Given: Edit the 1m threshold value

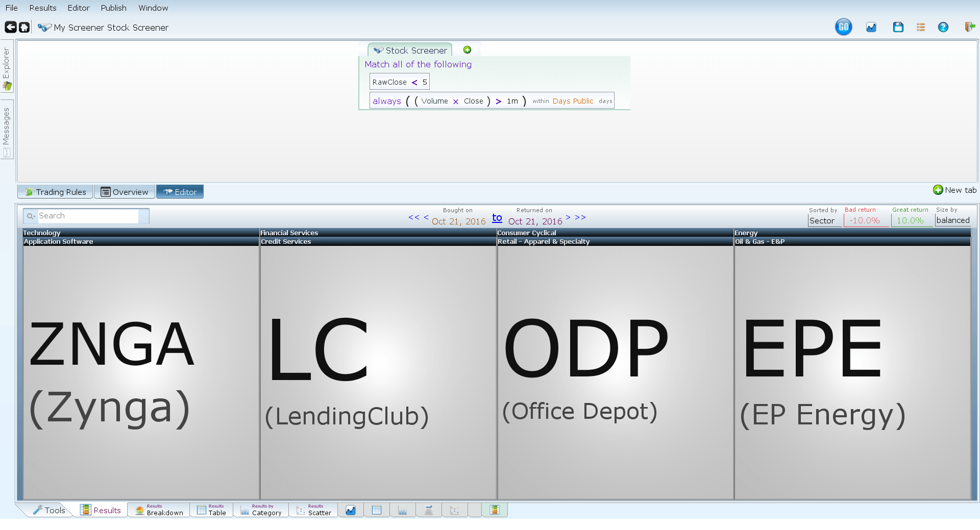Looking at the screenshot, I should (x=512, y=101).
